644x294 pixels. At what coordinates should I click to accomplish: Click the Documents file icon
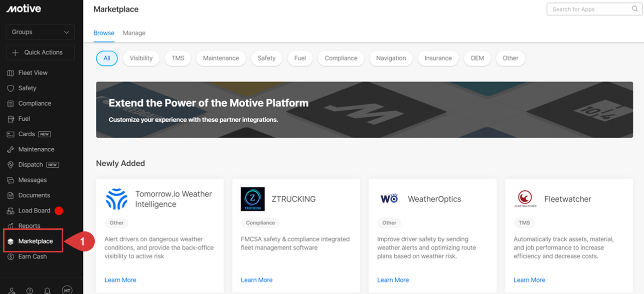(x=11, y=196)
